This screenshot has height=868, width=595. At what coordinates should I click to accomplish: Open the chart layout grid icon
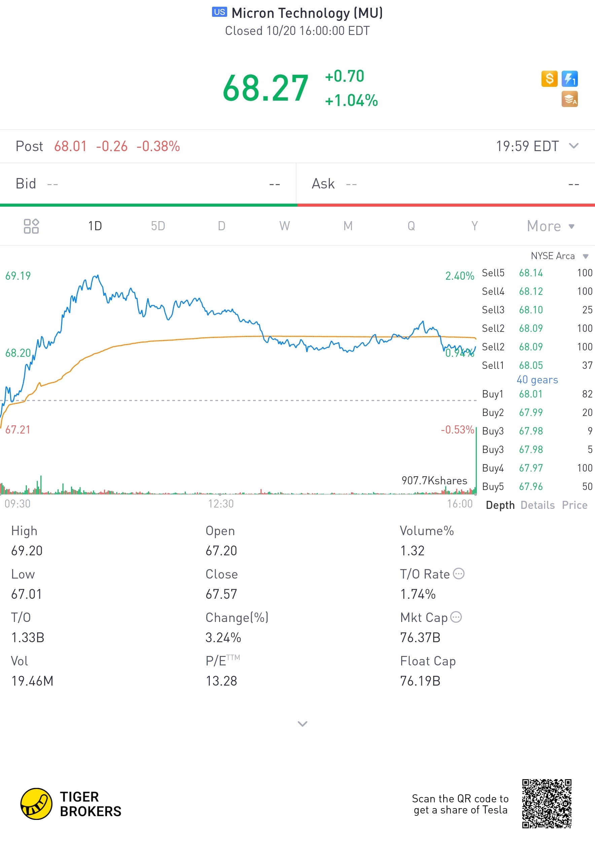tap(31, 226)
